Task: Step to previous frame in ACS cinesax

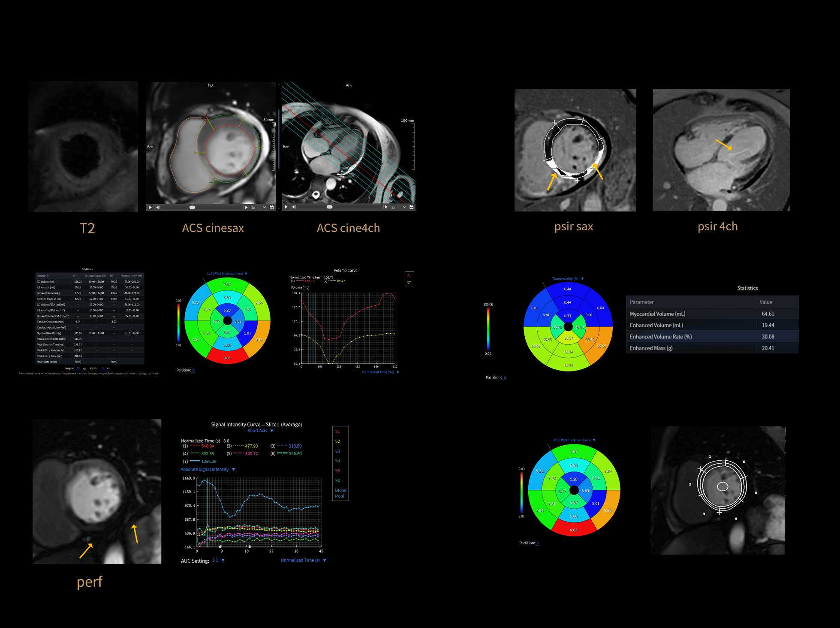Action: tap(157, 207)
